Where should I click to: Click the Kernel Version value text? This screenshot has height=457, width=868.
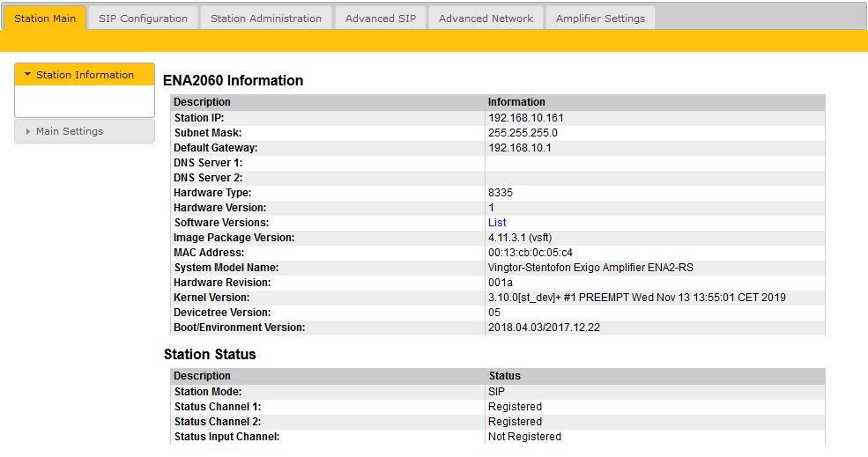tap(636, 298)
